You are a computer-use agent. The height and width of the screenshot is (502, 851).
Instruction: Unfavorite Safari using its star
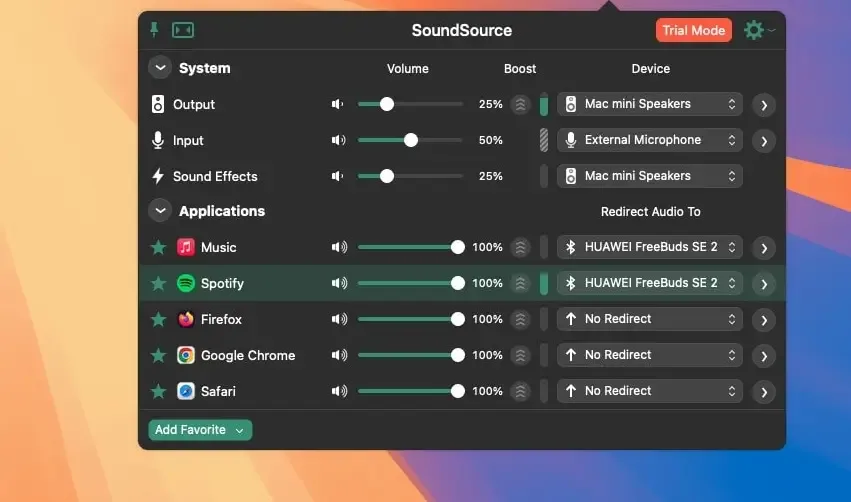tap(158, 391)
